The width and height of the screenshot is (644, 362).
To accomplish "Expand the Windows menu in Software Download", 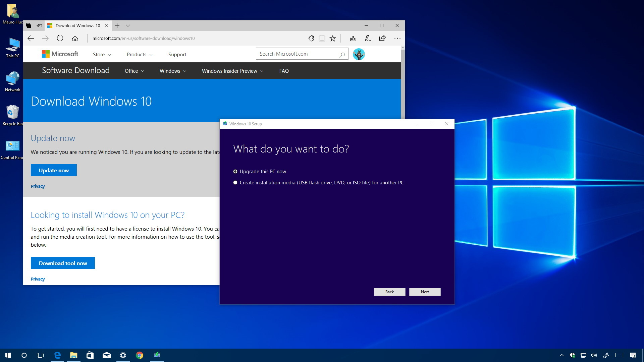I will [x=172, y=71].
